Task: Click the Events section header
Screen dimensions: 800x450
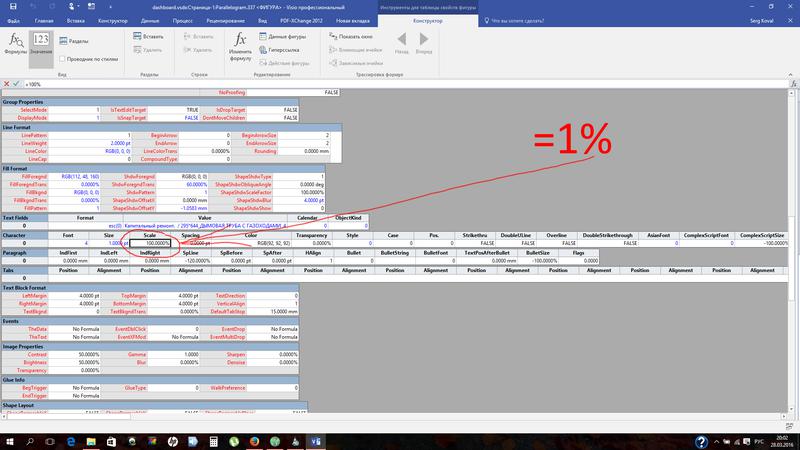Action: coord(150,321)
